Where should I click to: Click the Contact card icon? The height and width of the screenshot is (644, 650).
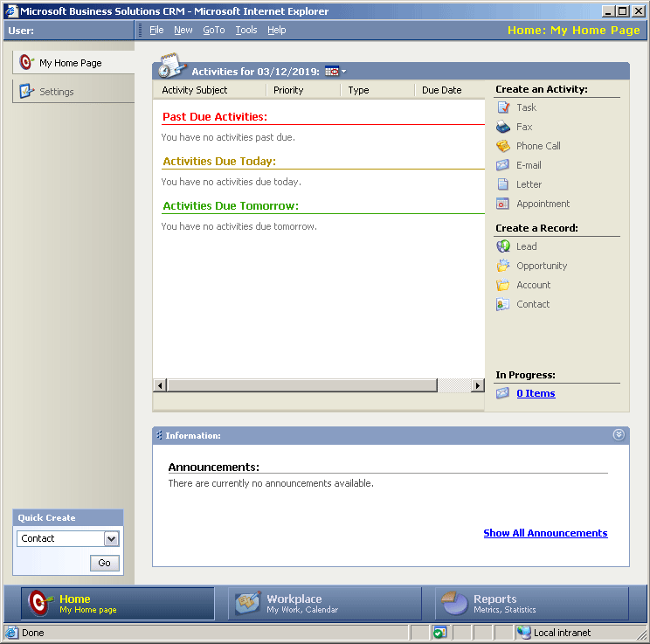point(503,304)
